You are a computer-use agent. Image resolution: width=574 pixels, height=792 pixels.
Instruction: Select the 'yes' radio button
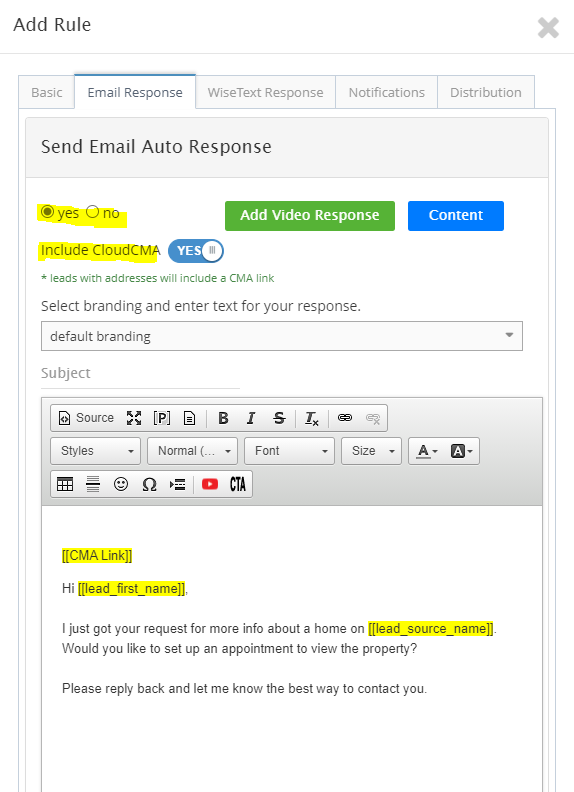(47, 212)
